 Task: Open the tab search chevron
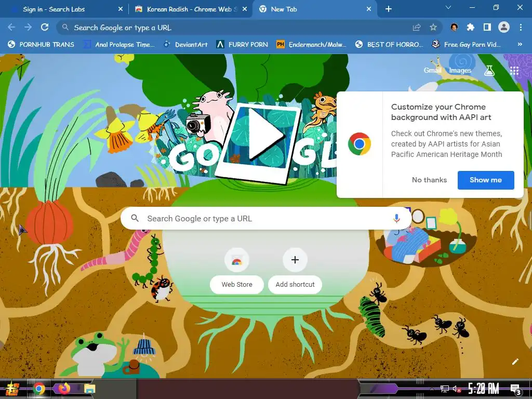click(x=448, y=7)
